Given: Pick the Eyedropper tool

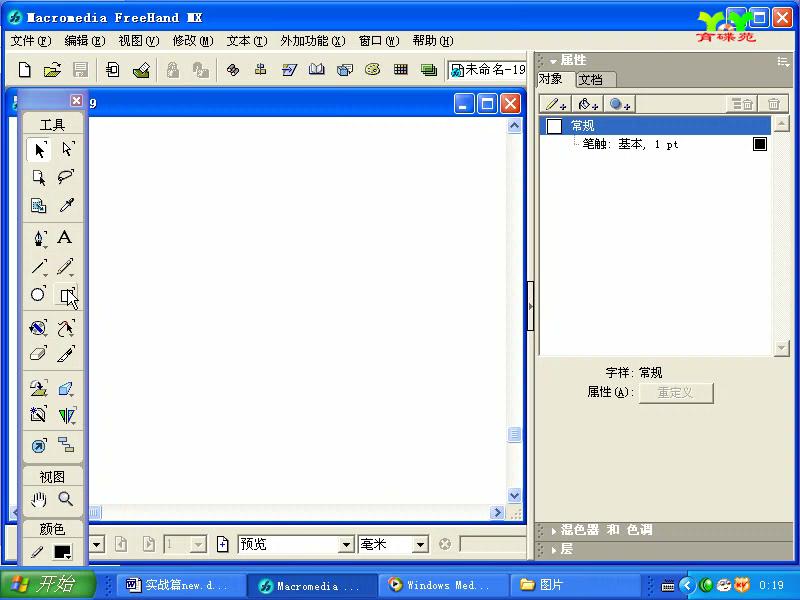Looking at the screenshot, I should [67, 205].
